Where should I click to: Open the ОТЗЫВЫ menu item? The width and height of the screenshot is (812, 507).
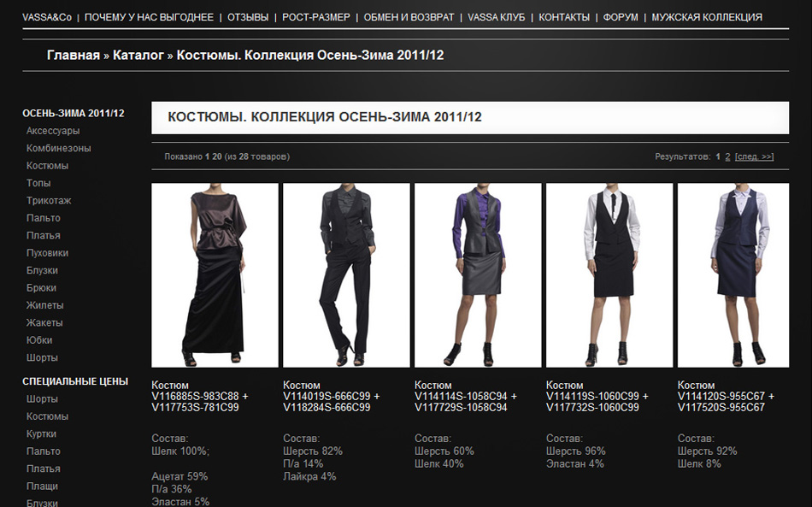pos(248,16)
